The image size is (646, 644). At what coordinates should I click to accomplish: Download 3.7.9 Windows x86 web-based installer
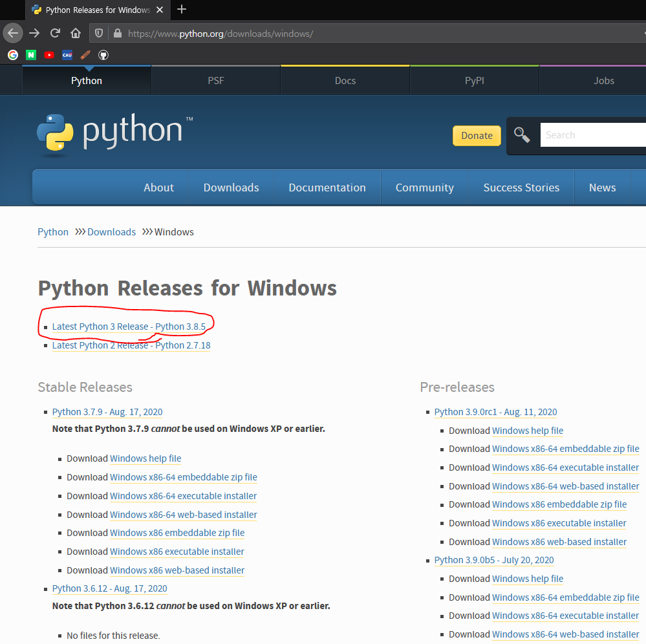[177, 570]
